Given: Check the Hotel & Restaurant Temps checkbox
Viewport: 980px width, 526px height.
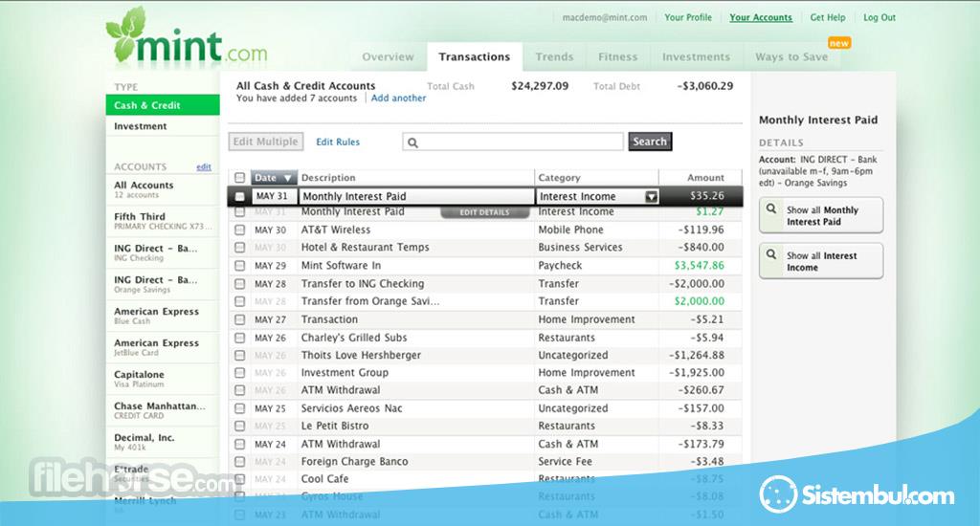Looking at the screenshot, I should pos(239,248).
